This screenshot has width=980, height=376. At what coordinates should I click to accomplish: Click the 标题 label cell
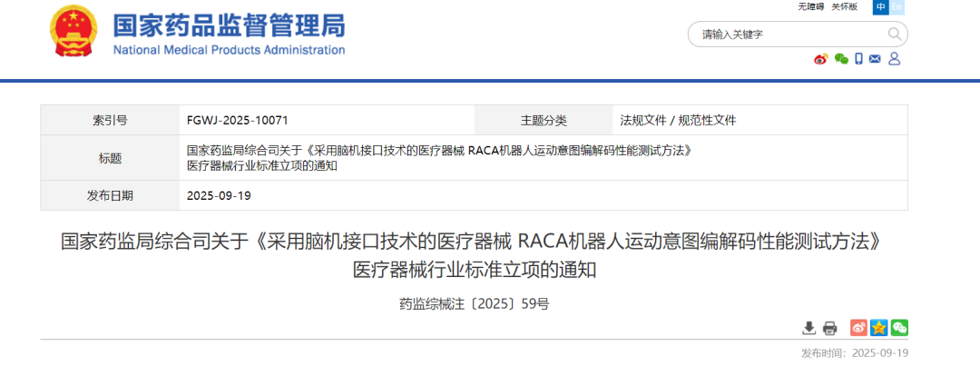(110, 158)
